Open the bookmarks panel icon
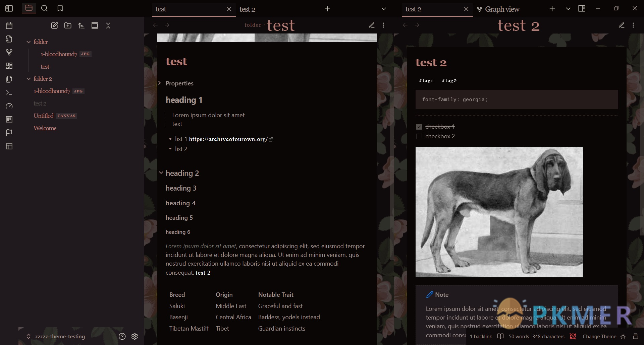 click(x=60, y=8)
